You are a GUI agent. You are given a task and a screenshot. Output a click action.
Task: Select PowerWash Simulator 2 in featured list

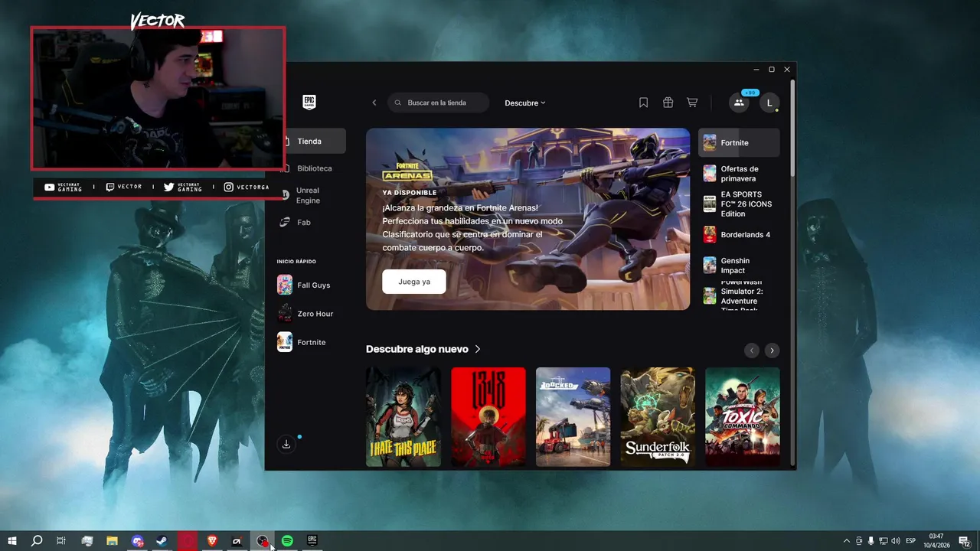[739, 296]
